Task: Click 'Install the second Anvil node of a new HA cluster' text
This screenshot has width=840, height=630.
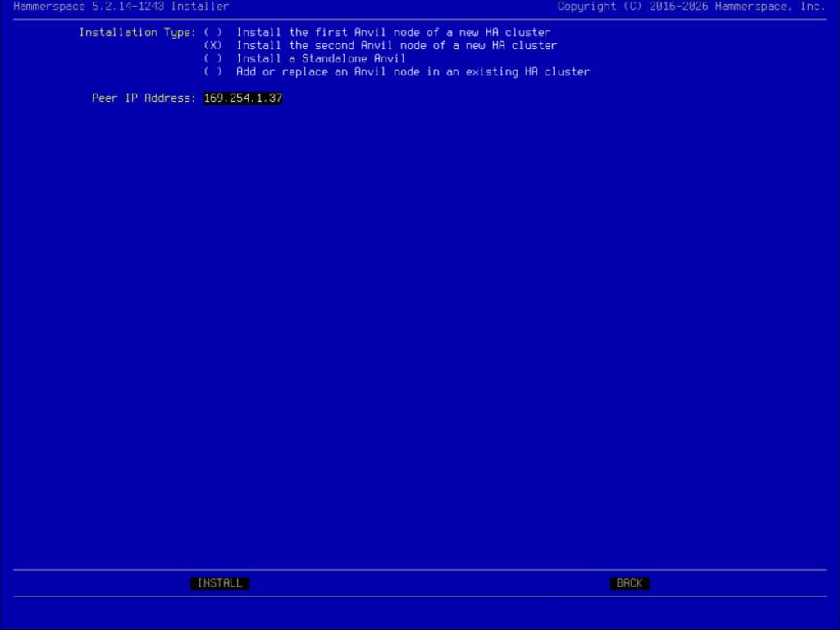Action: pyautogui.click(x=396, y=46)
